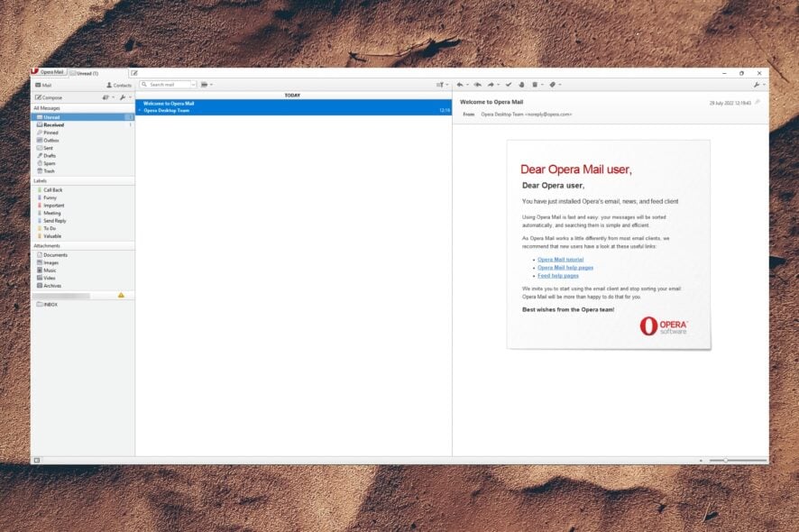Click the account warning triangle icon

[121, 295]
